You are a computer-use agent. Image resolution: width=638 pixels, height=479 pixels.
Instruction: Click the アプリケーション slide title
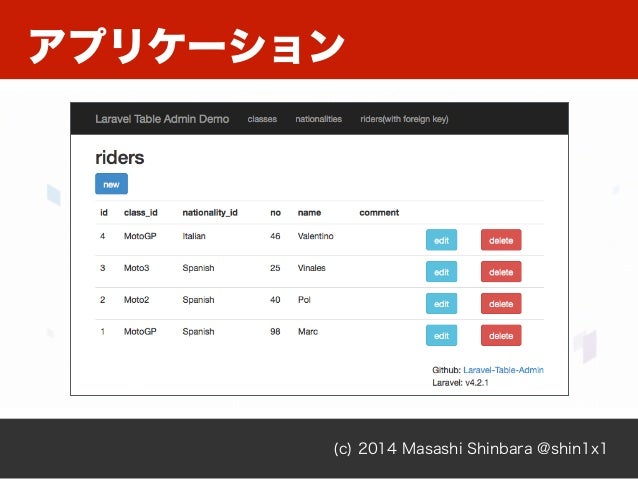pos(186,46)
